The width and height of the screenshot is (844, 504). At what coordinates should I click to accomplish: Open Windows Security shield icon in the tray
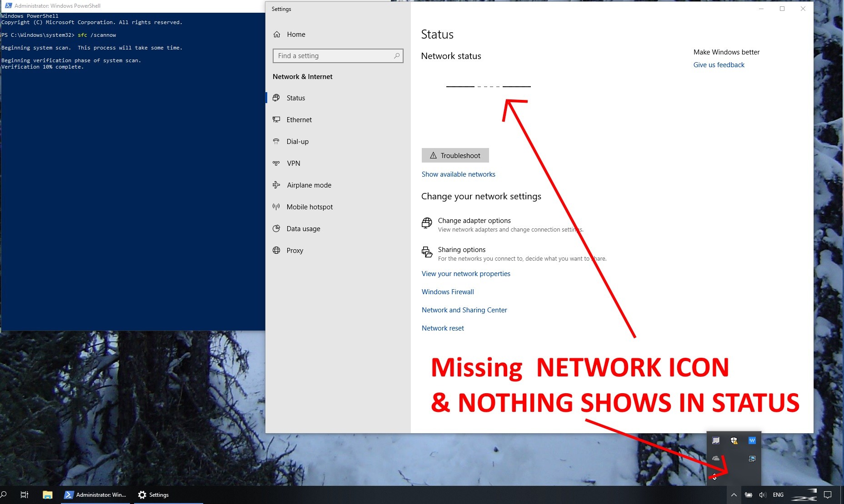(734, 441)
